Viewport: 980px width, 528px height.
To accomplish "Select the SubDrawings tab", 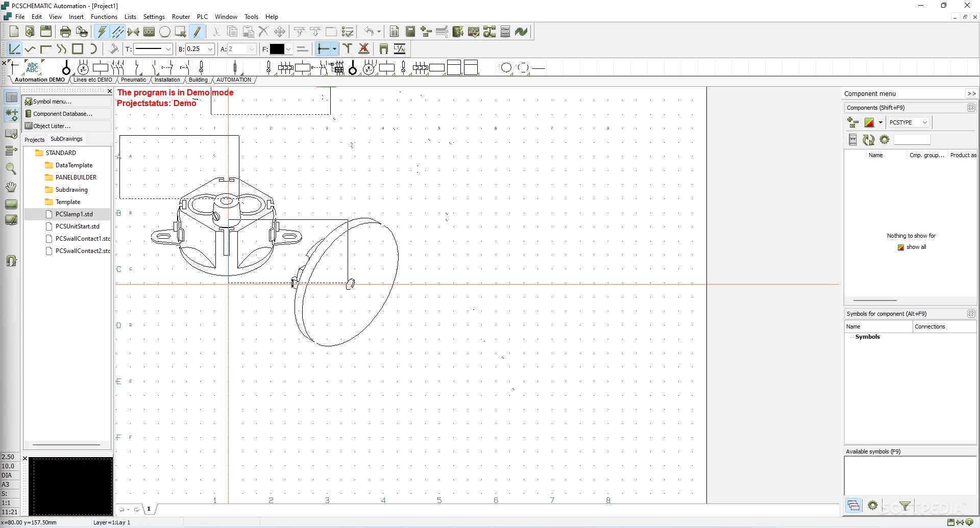I will click(x=66, y=139).
